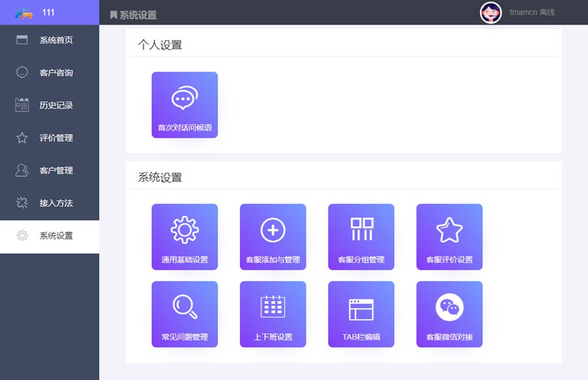Open 客服评价设置 star icon tile

449,237
